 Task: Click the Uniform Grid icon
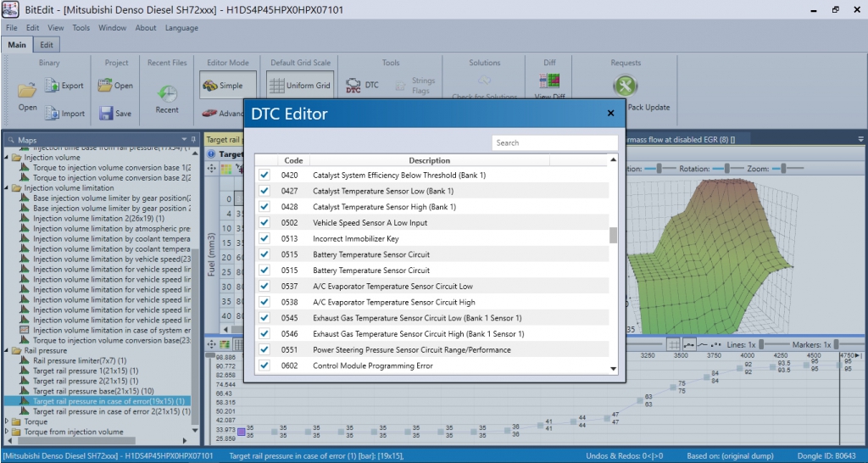click(x=276, y=86)
